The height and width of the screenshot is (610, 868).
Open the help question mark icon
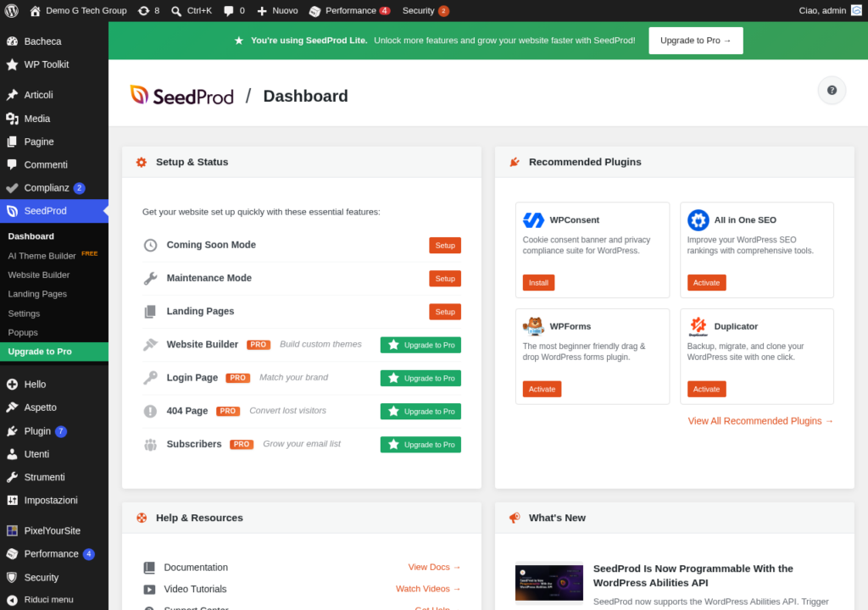coord(832,90)
